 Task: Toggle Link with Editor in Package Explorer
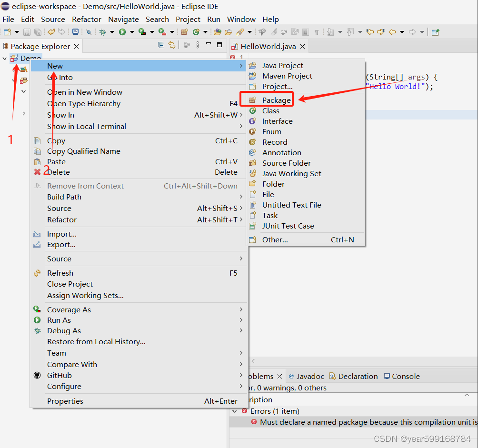pos(172,45)
